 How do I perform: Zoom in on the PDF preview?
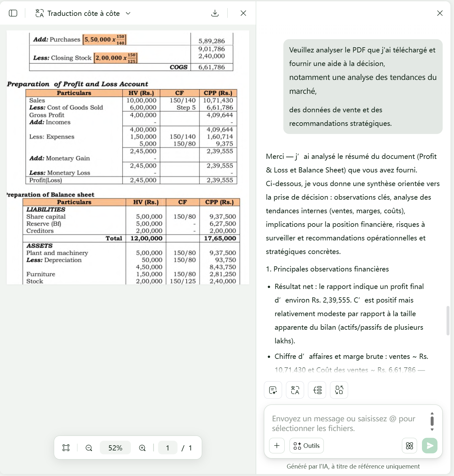click(142, 448)
